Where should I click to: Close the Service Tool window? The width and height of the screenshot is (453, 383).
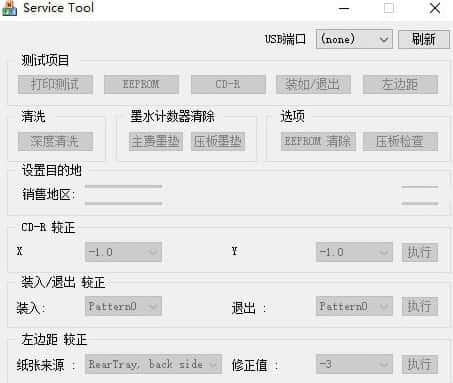tap(435, 8)
